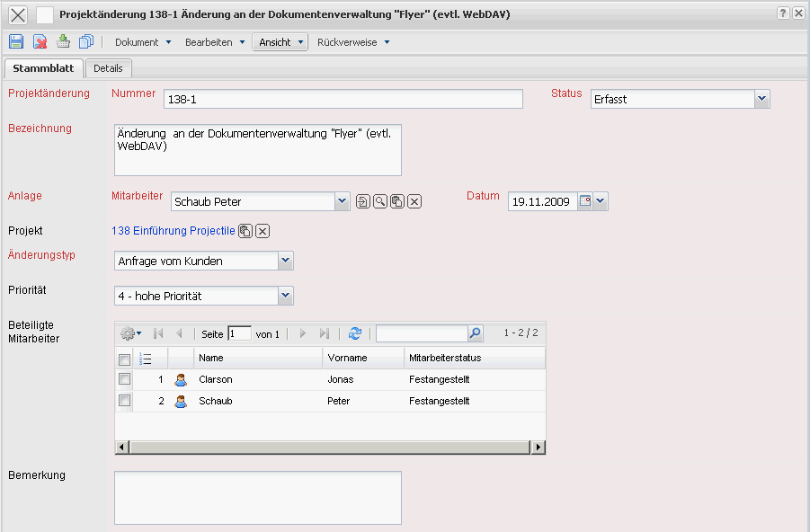Clear the Mitarbeiter field with X icon

click(x=414, y=201)
